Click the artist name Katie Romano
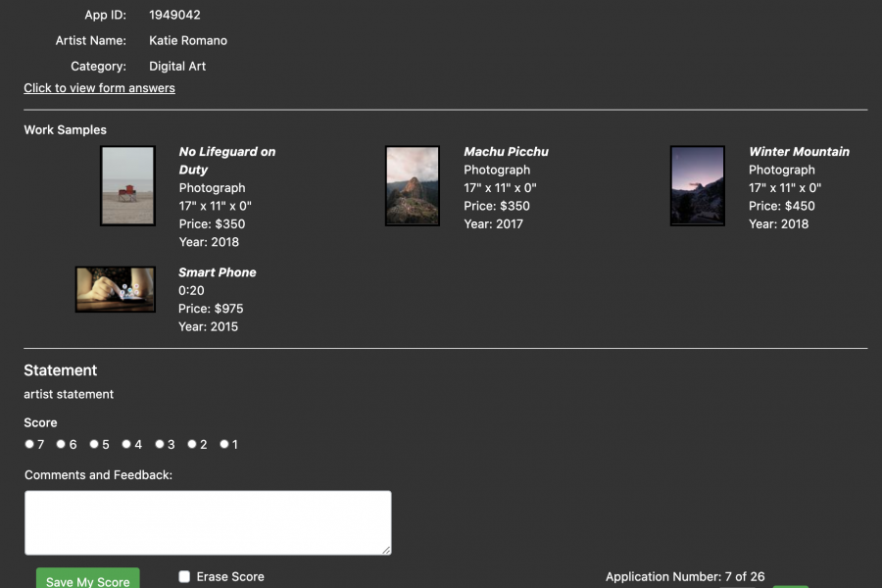This screenshot has width=882, height=588. 188,40
